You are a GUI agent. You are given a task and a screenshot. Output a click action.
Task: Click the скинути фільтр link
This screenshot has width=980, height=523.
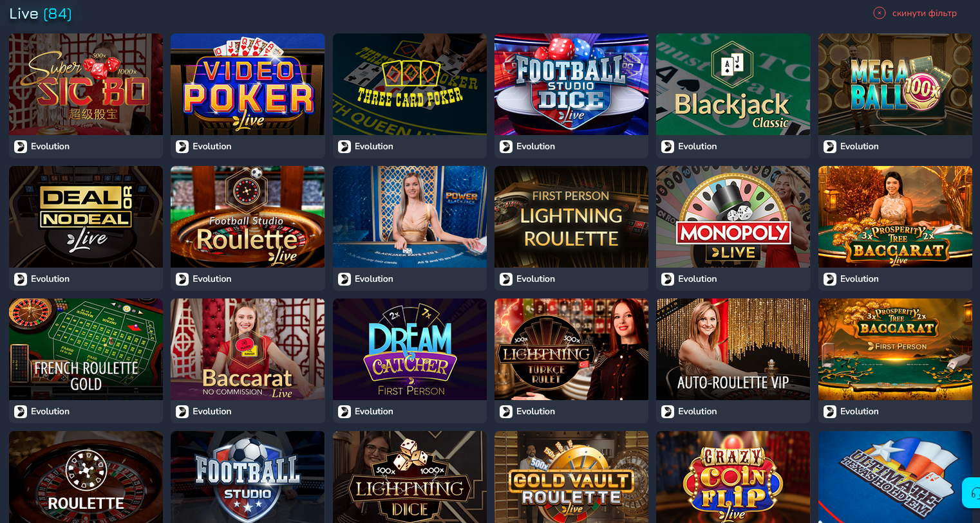924,13
